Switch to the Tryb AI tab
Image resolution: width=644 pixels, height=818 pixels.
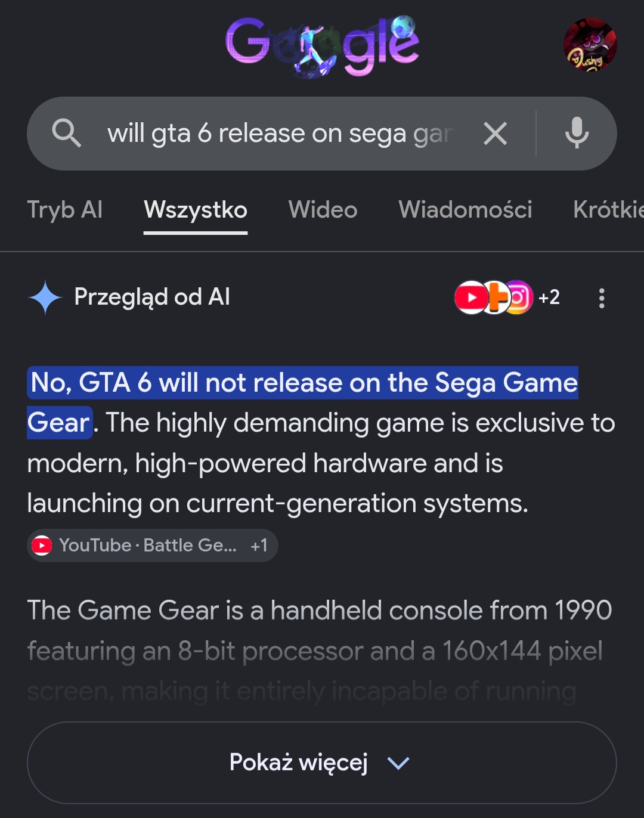[65, 210]
